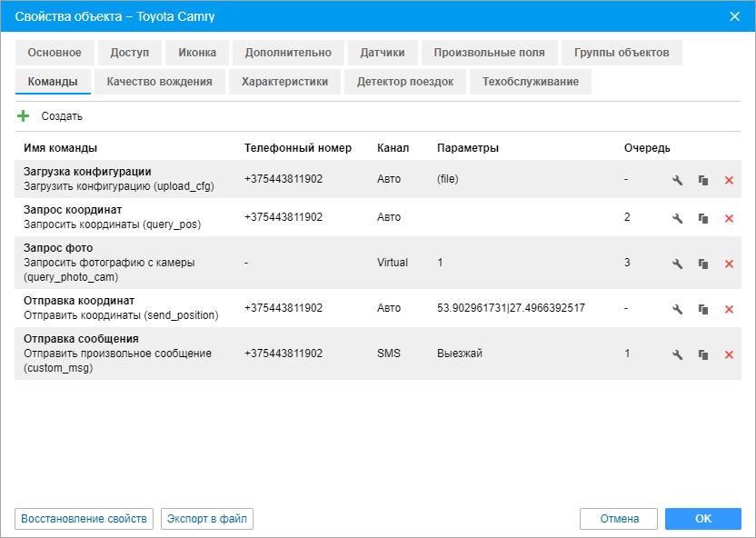Remove the Отправка координат command

pos(729,309)
